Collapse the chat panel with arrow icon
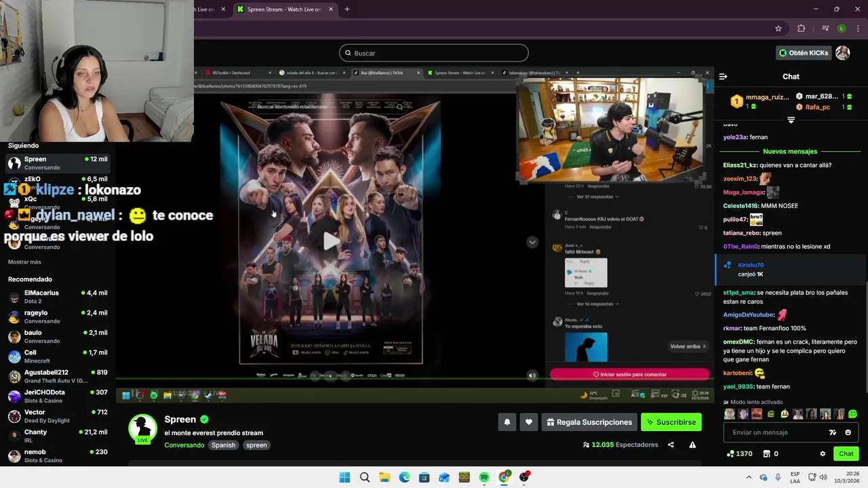Viewport: 868px width, 488px height. [723, 77]
